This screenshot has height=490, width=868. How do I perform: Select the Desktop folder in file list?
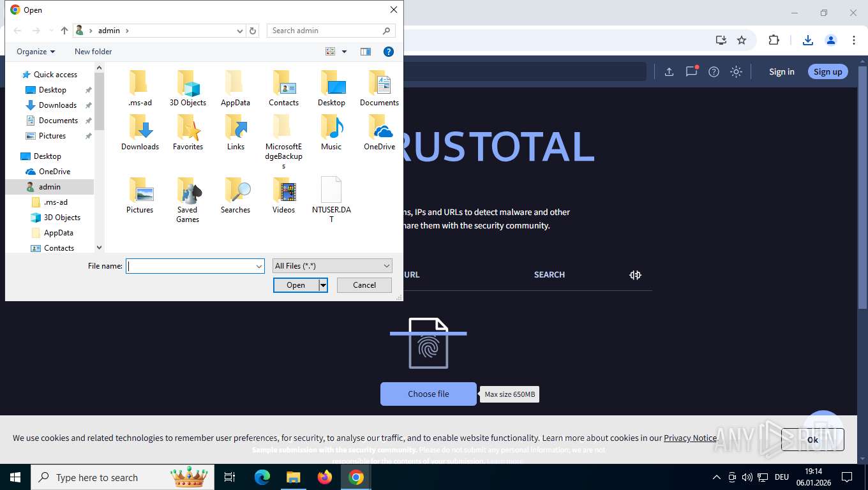[331, 88]
